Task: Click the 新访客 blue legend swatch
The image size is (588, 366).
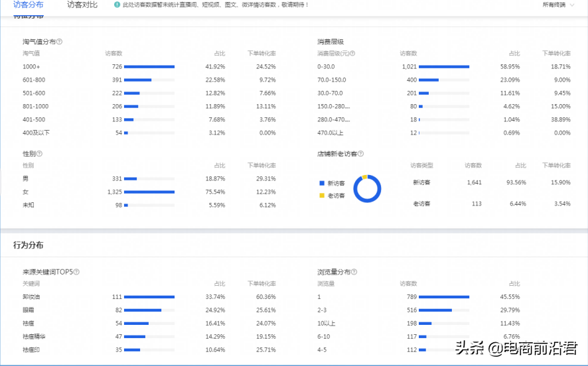Action: point(322,183)
